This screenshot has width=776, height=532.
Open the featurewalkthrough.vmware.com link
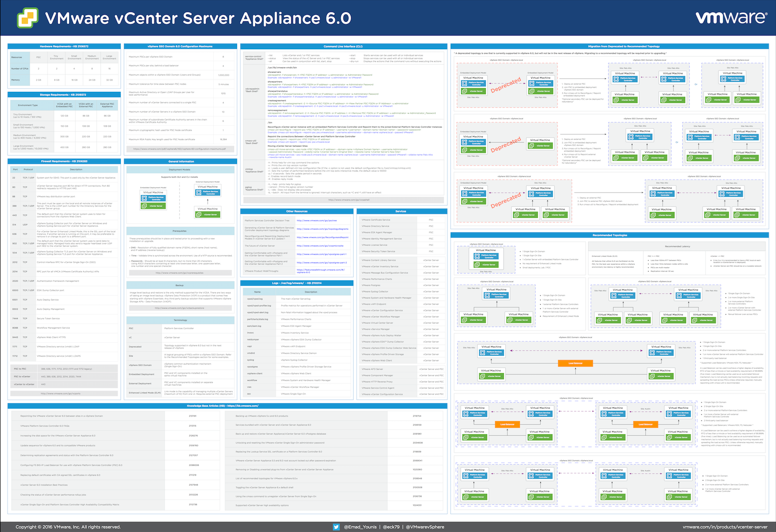(321, 271)
